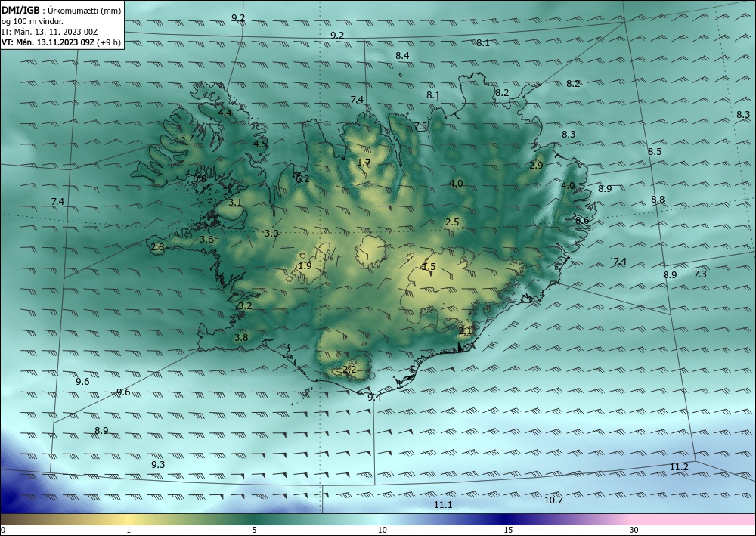
Task: Click the 1.7 value in north Iceland
Action: click(364, 163)
